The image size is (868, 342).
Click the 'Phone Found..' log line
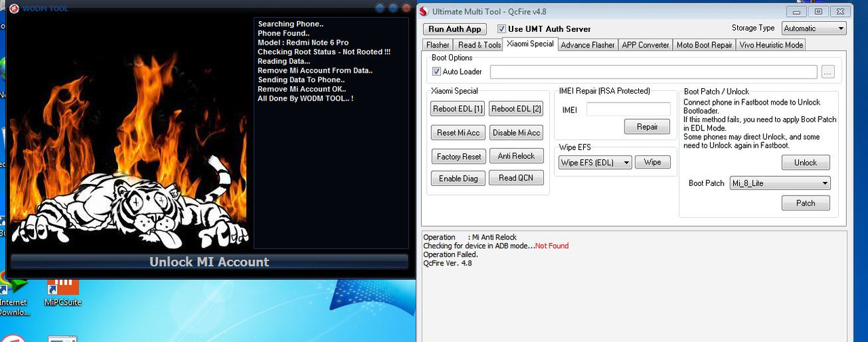point(283,33)
